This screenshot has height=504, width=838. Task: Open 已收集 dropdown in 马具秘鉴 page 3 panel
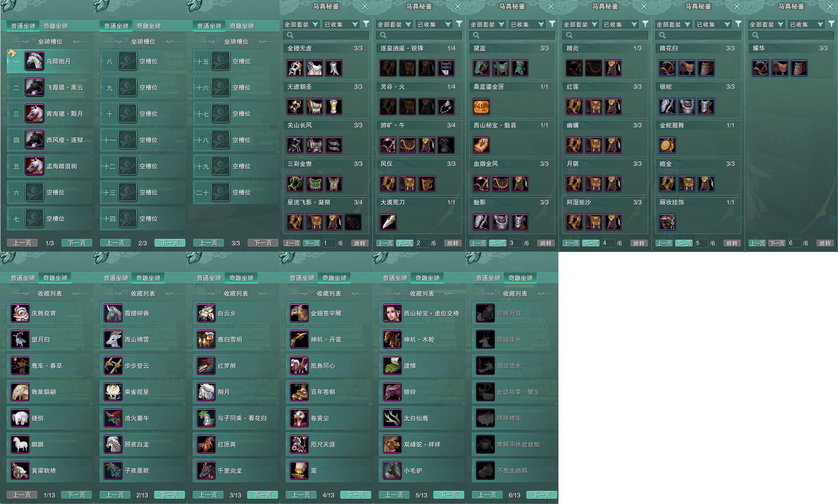tap(527, 25)
